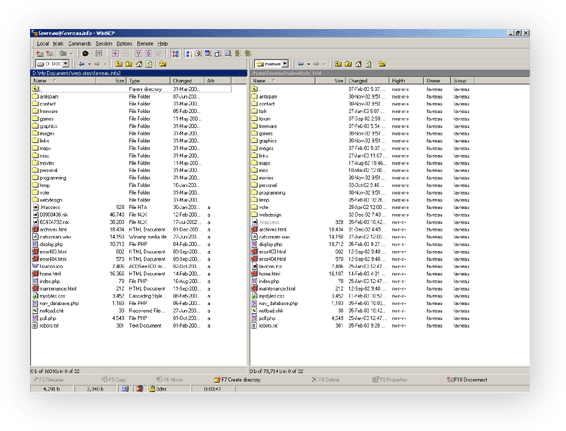This screenshot has width=566, height=431.
Task: Click the remote panel back arrow
Action: click(x=301, y=64)
